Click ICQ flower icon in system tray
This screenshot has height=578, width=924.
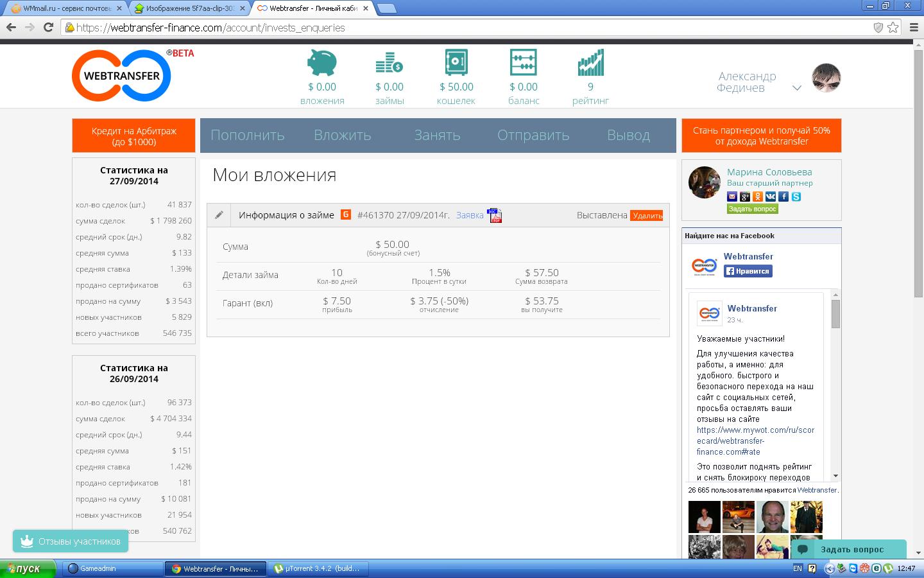865,568
